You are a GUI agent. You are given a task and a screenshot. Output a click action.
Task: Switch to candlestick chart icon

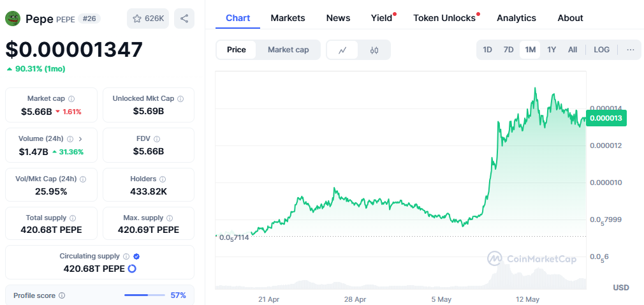pos(374,50)
